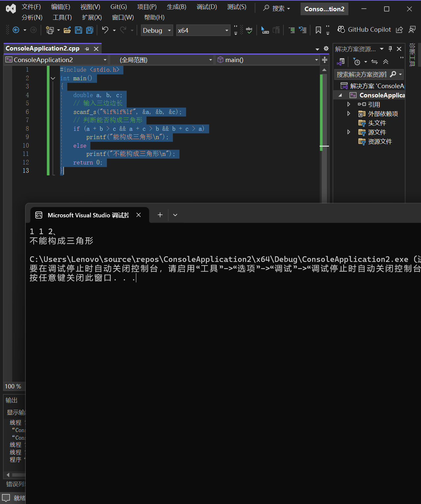Click the editor tab settings gear icon
The image size is (421, 504).
coord(326,49)
